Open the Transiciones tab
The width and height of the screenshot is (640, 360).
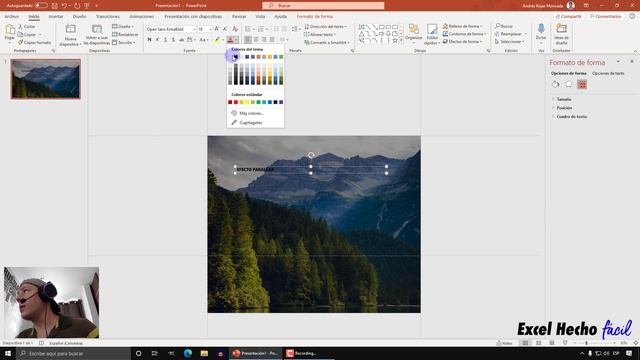click(108, 16)
